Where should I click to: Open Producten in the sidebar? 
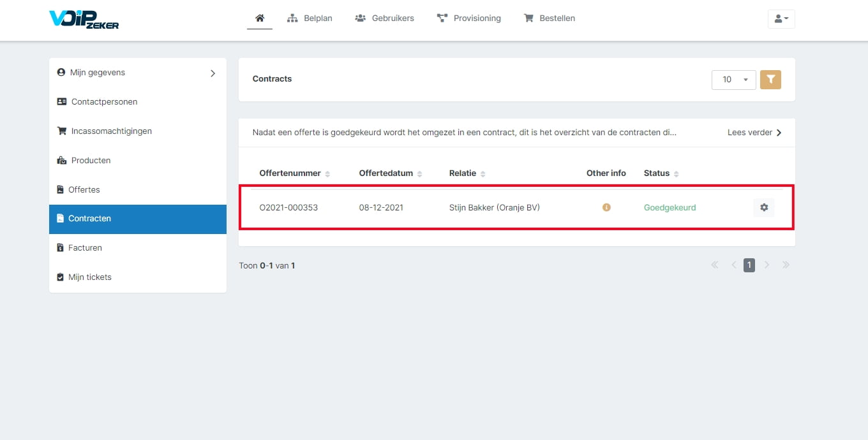[138, 160]
